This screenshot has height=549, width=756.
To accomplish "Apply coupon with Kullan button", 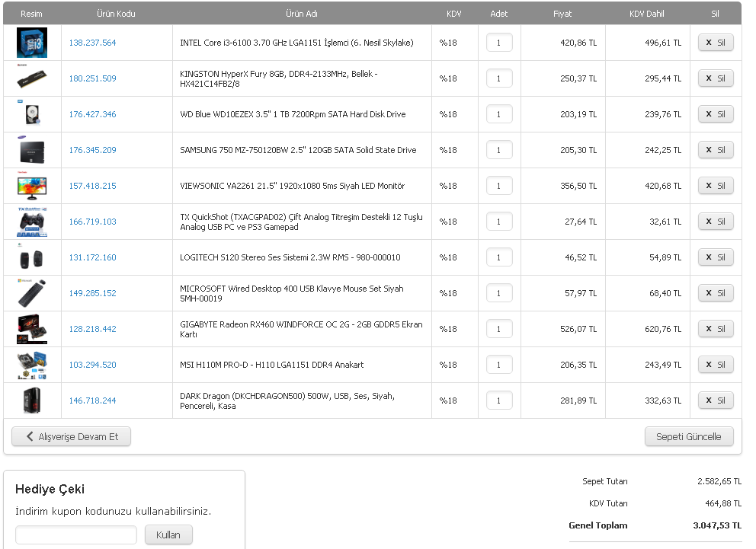I will point(168,535).
